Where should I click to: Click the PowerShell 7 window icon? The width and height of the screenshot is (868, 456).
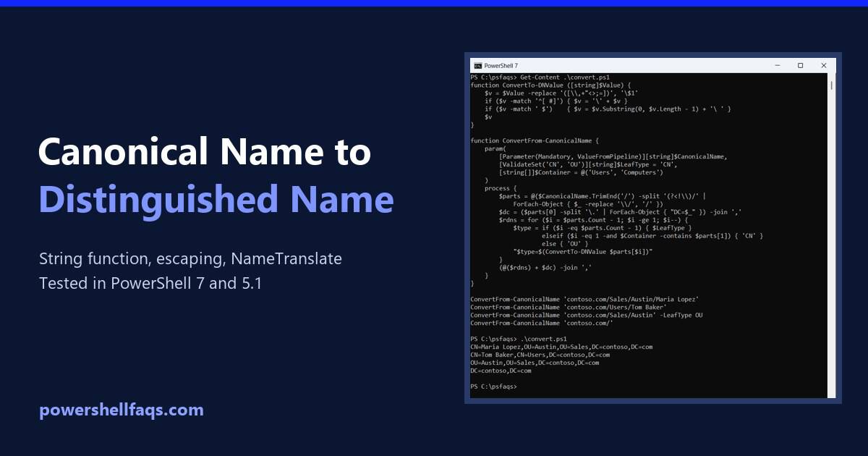click(x=477, y=65)
